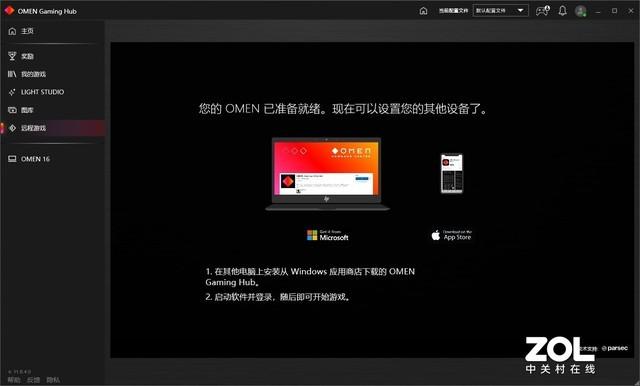Maximize the OMEN Gaming Hub window
This screenshot has height=386, width=640.
[x=614, y=11]
